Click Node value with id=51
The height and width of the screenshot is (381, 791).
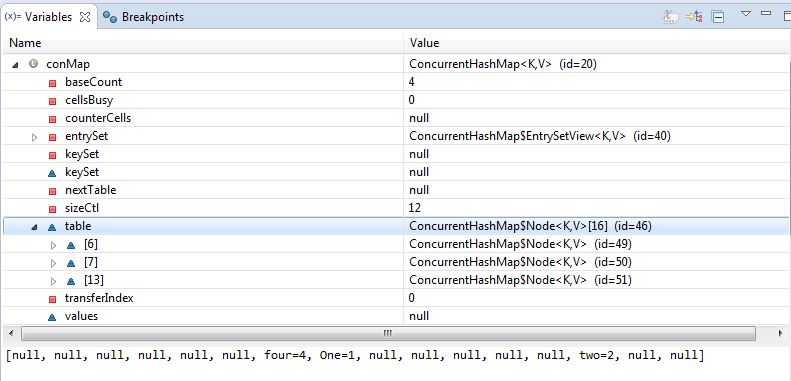click(520, 280)
